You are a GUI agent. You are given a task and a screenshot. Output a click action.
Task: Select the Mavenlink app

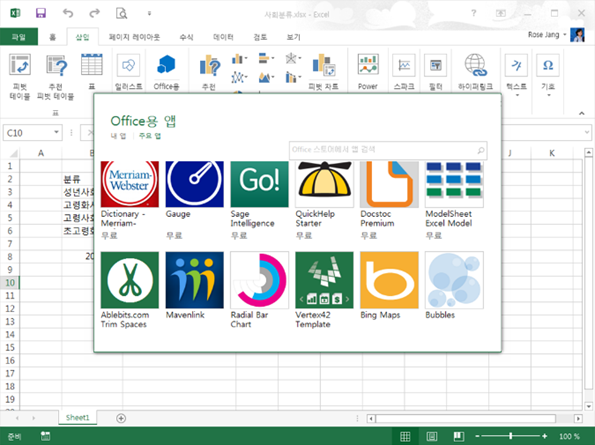[194, 285]
